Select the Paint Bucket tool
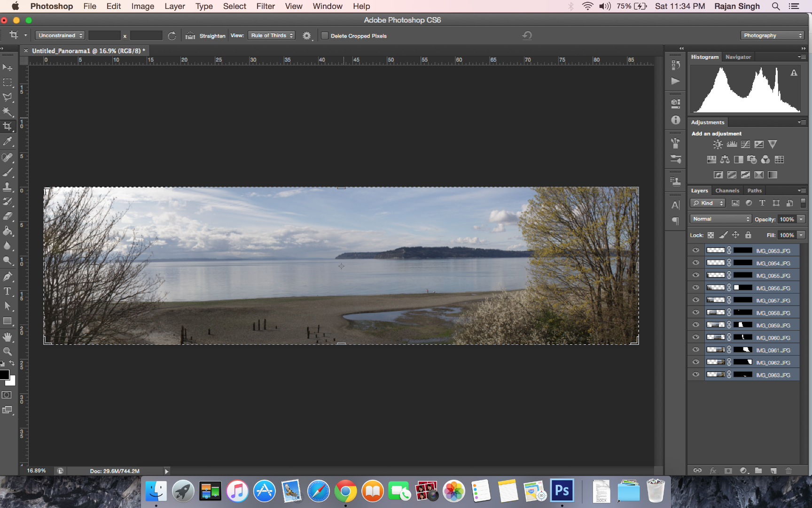The height and width of the screenshot is (508, 812). tap(8, 231)
